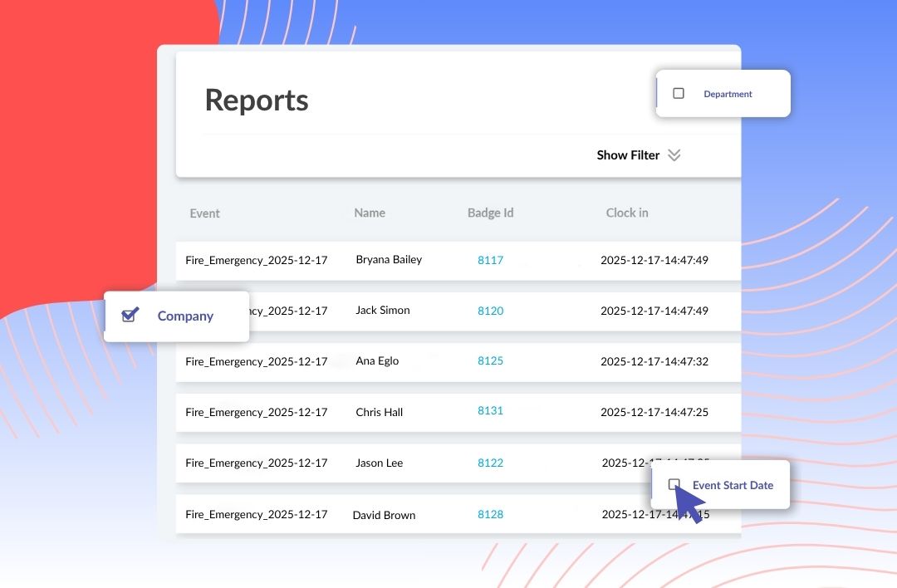Sort by the Event column header
Image resolution: width=897 pixels, height=588 pixels.
[205, 213]
